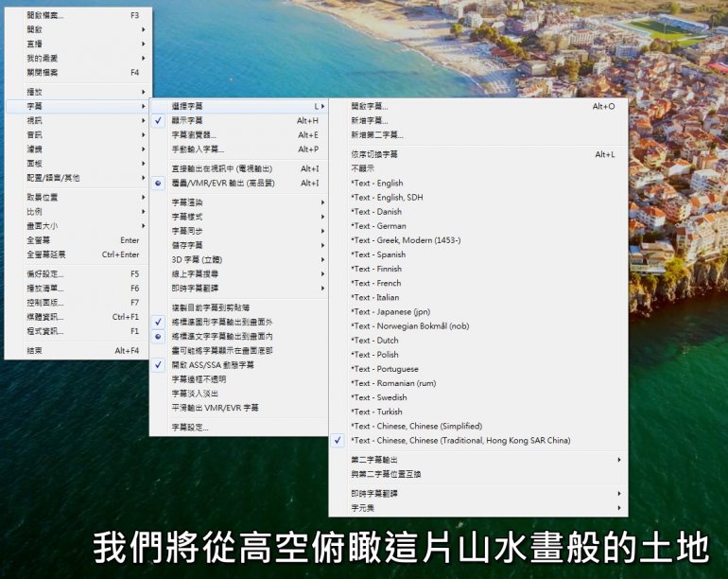Image resolution: width=728 pixels, height=579 pixels.
Task: Open 媒體資訊... (Ctrl+F1)
Action: coord(78,317)
